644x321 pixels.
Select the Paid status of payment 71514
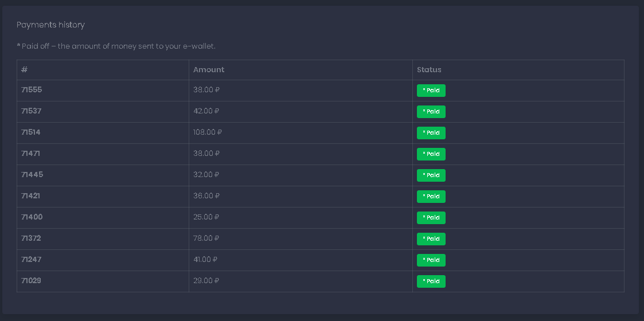[431, 133]
